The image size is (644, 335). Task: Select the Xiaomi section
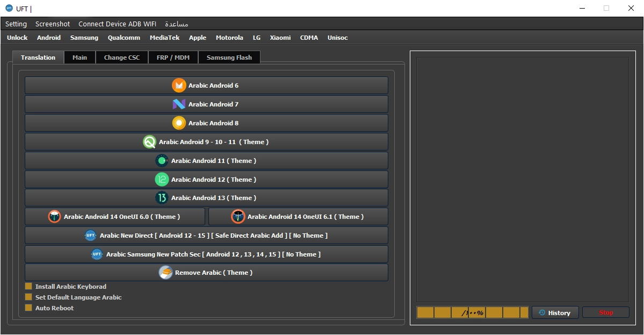tap(280, 38)
